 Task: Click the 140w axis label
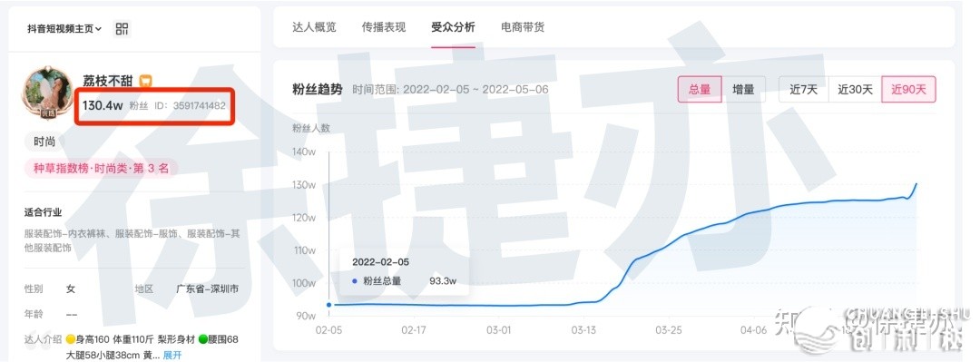[x=304, y=152]
